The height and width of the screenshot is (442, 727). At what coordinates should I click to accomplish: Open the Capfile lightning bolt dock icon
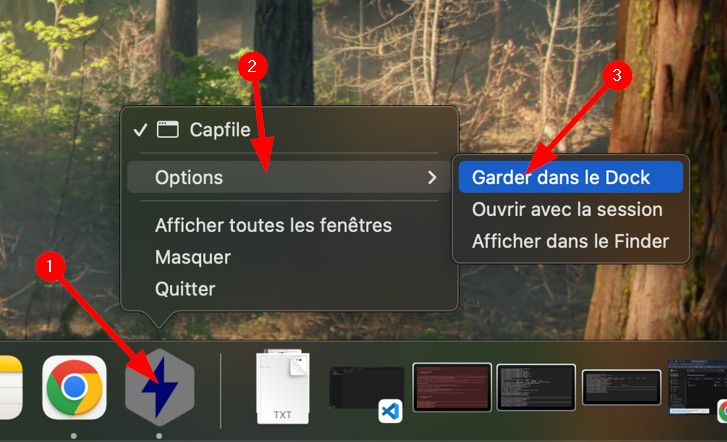click(159, 387)
